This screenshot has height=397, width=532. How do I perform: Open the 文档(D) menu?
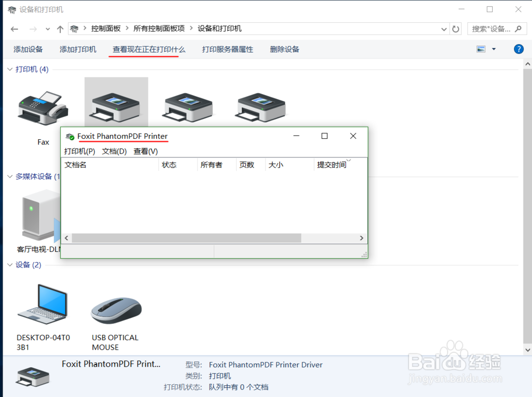coord(114,151)
